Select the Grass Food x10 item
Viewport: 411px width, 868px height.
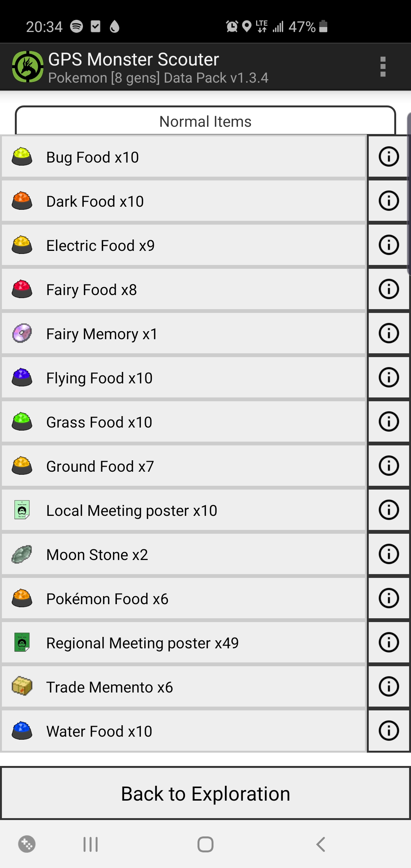coord(183,422)
